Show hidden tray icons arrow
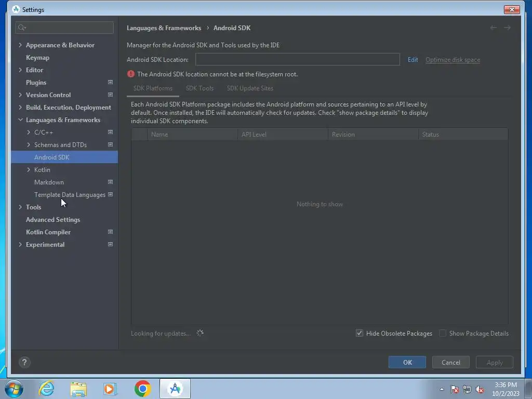 tap(442, 390)
